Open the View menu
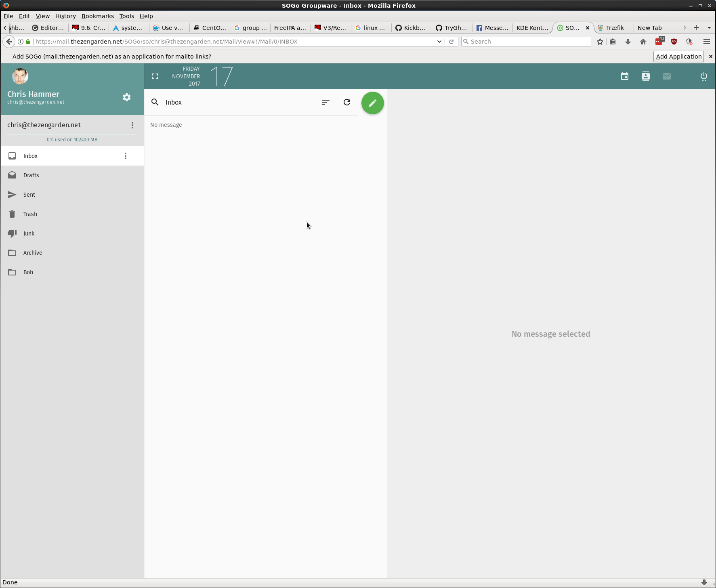The width and height of the screenshot is (716, 588). [x=42, y=16]
